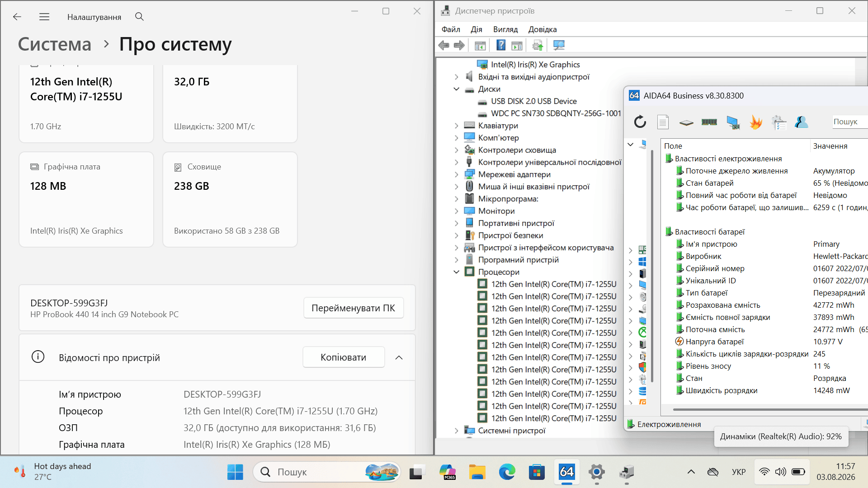The image size is (868, 488).
Task: Open the hamburger navigation menu in Settings
Action: tap(44, 17)
